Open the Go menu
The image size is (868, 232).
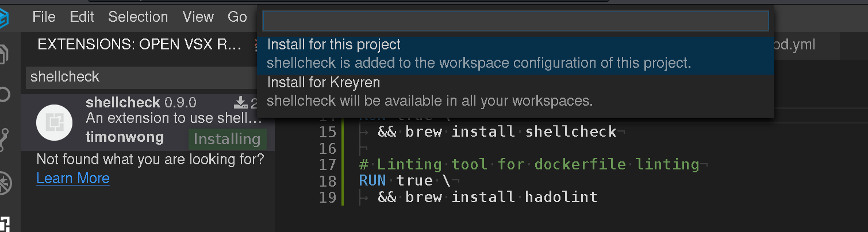click(237, 17)
